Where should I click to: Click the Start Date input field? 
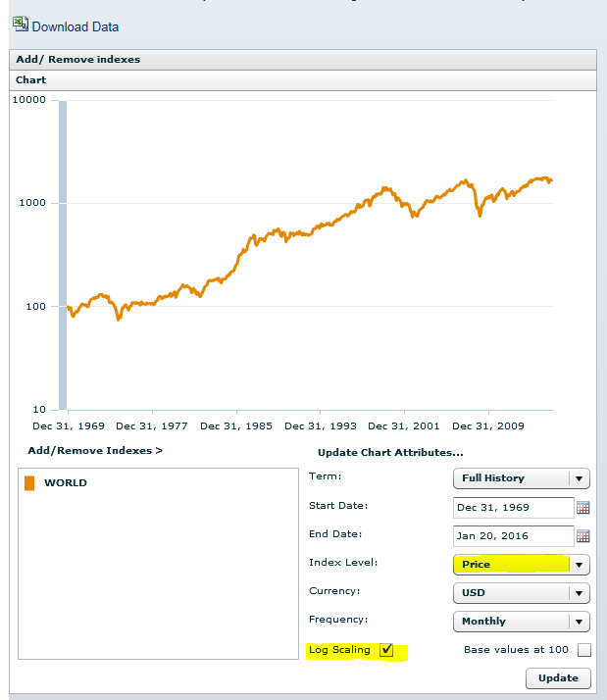[513, 508]
